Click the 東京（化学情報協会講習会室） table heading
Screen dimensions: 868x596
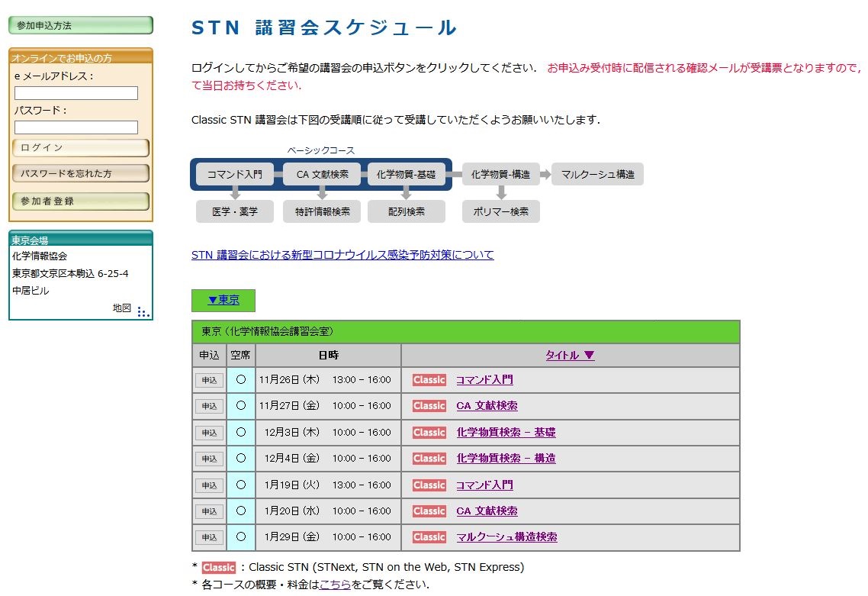[465, 332]
